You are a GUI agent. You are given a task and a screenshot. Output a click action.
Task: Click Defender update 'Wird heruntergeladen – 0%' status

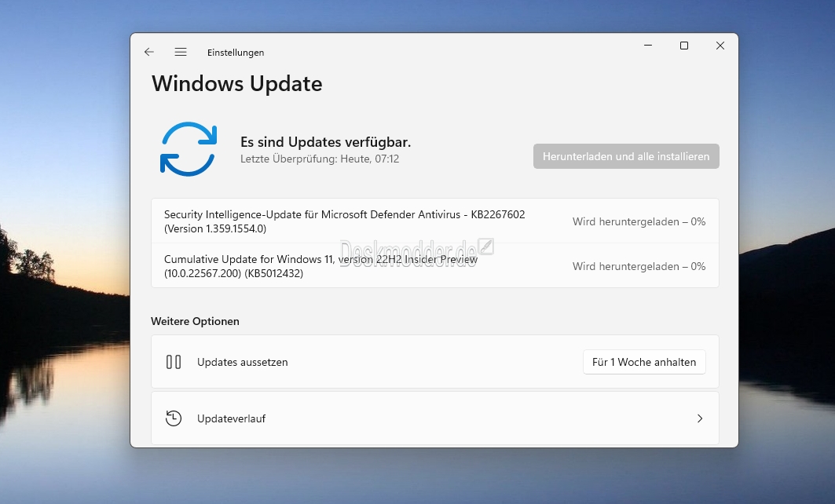[x=639, y=221]
